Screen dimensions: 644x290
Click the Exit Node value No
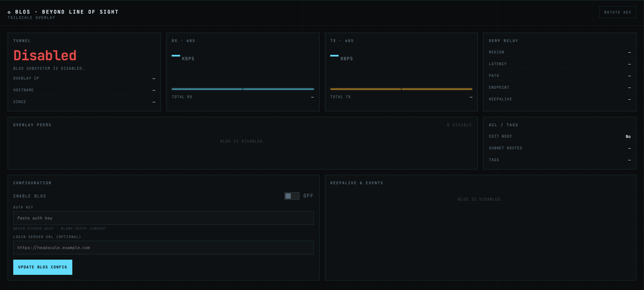[628, 136]
